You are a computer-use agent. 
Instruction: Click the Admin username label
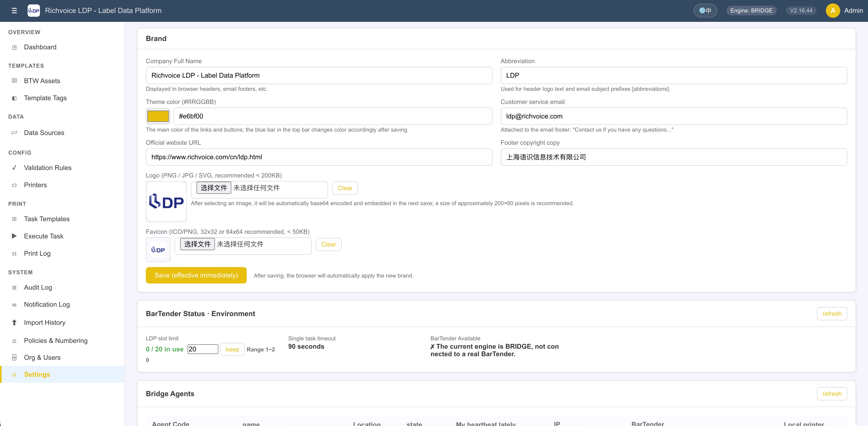click(x=853, y=10)
